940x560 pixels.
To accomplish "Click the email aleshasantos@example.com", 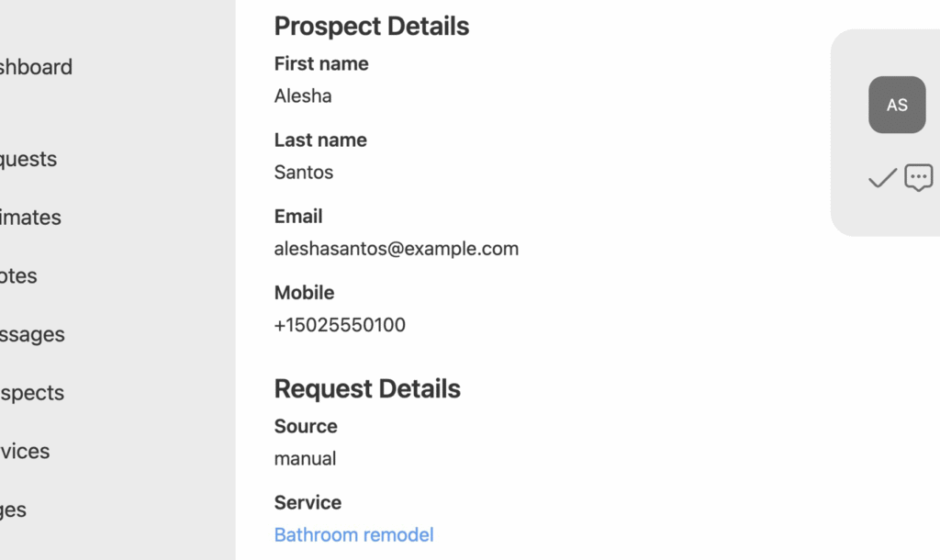I will [x=396, y=248].
